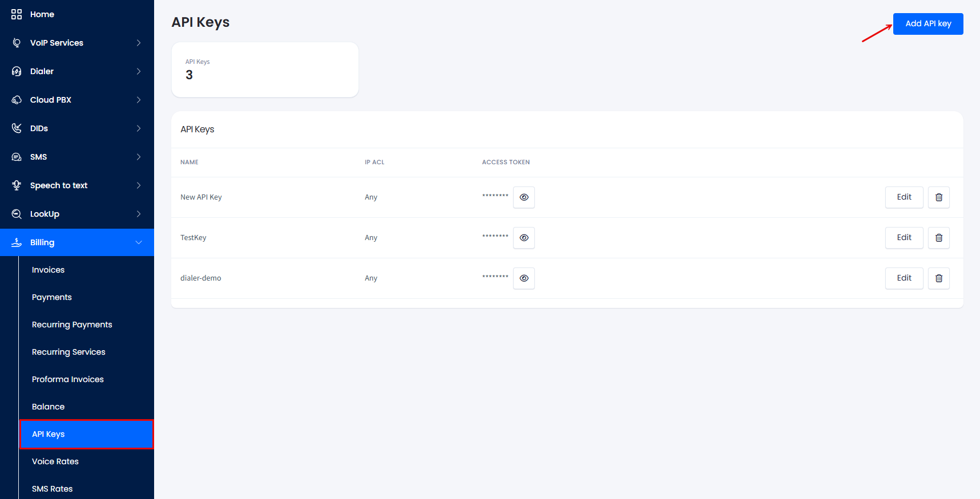Screen dimensions: 980x499
Task: Open SMS Rates page
Action: [53, 489]
